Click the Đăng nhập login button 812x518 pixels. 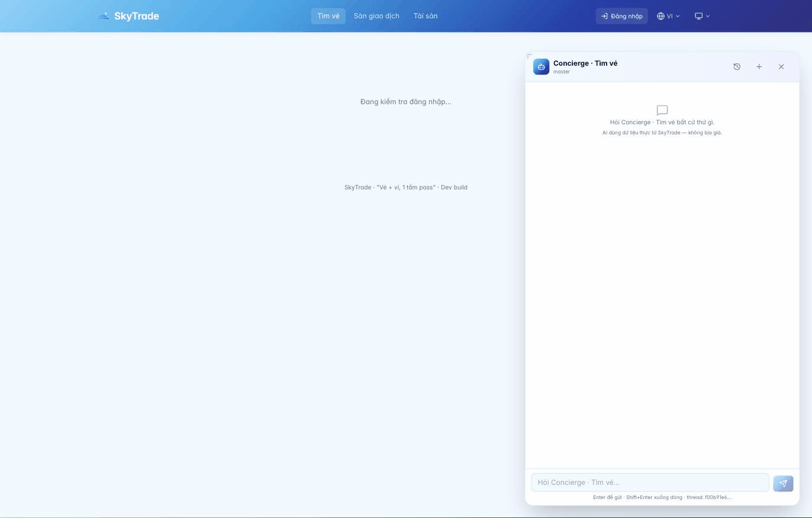(x=621, y=16)
